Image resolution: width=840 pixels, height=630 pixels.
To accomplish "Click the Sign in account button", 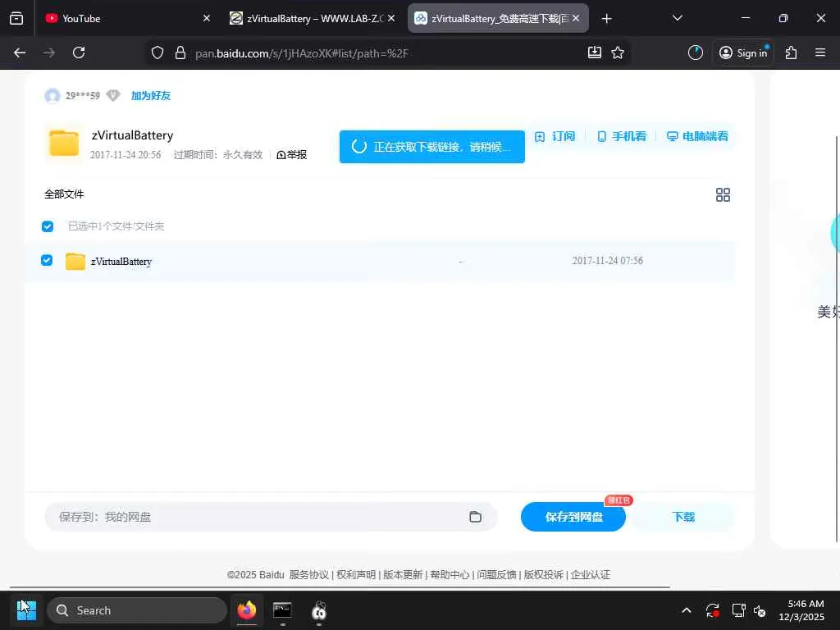I will pyautogui.click(x=743, y=52).
